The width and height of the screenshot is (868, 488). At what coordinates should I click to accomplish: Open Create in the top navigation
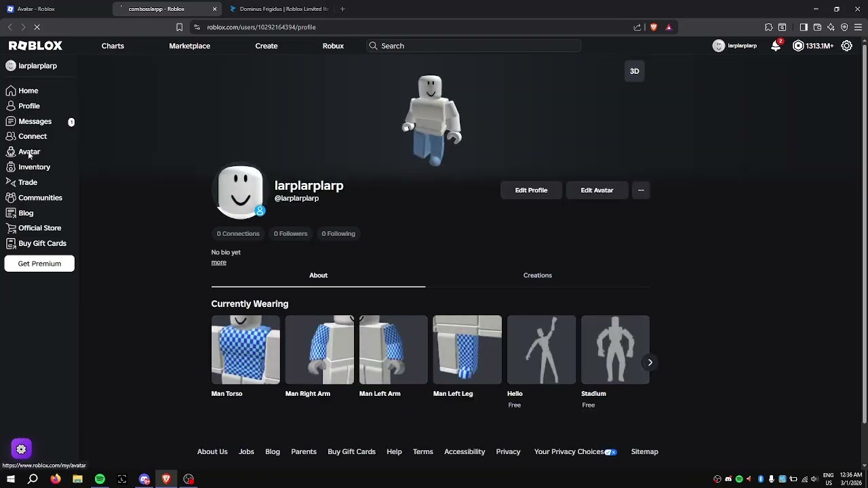click(x=267, y=45)
